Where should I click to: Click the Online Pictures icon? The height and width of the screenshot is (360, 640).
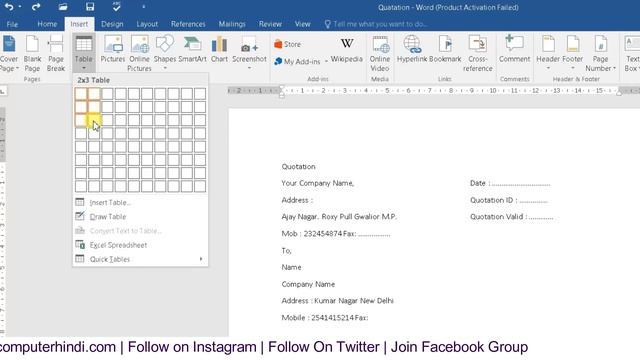pyautogui.click(x=140, y=53)
